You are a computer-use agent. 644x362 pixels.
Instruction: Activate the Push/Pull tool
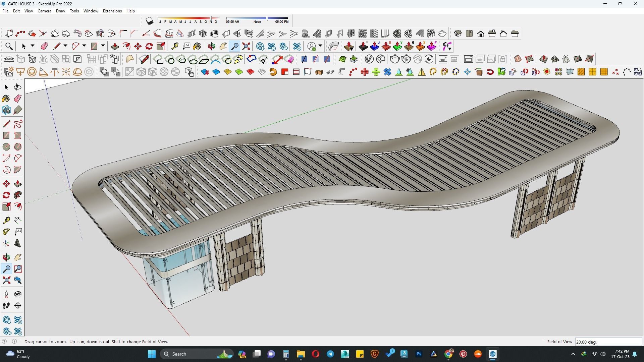tap(115, 46)
